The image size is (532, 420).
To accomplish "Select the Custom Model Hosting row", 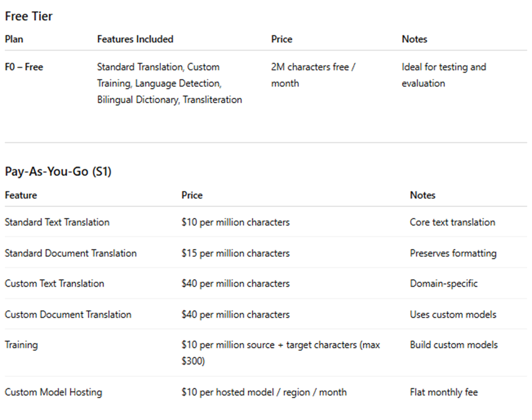I will click(x=266, y=392).
